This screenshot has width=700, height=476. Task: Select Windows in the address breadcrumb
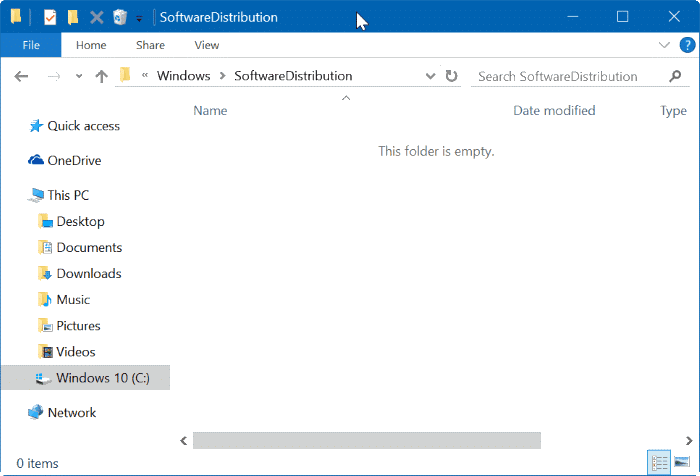pyautogui.click(x=183, y=76)
